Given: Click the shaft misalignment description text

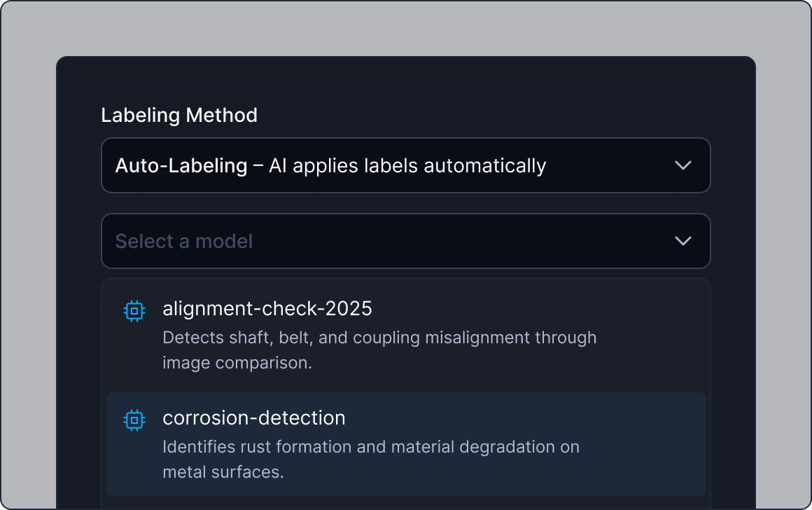Looking at the screenshot, I should 379,350.
